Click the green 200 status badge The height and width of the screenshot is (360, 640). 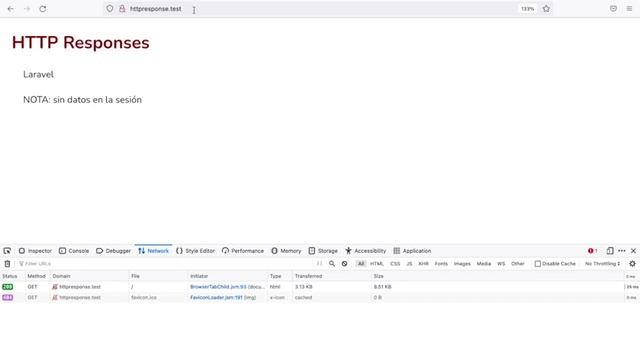[x=7, y=287]
